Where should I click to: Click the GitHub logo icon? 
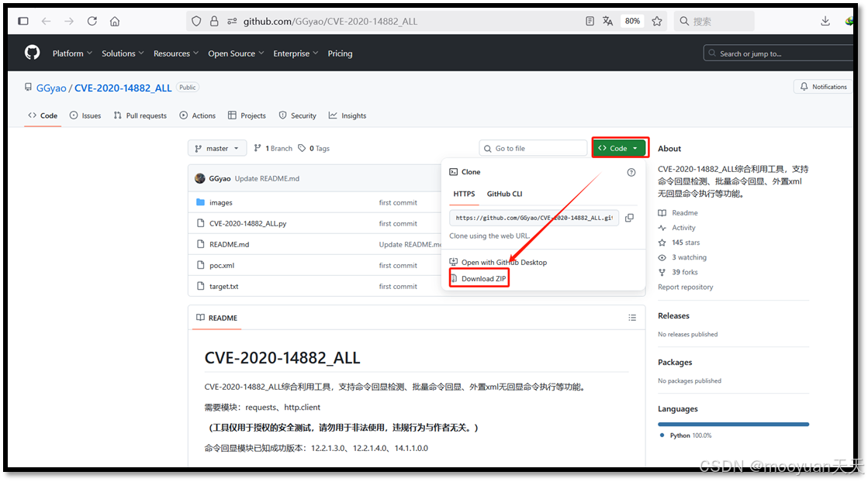pos(32,53)
